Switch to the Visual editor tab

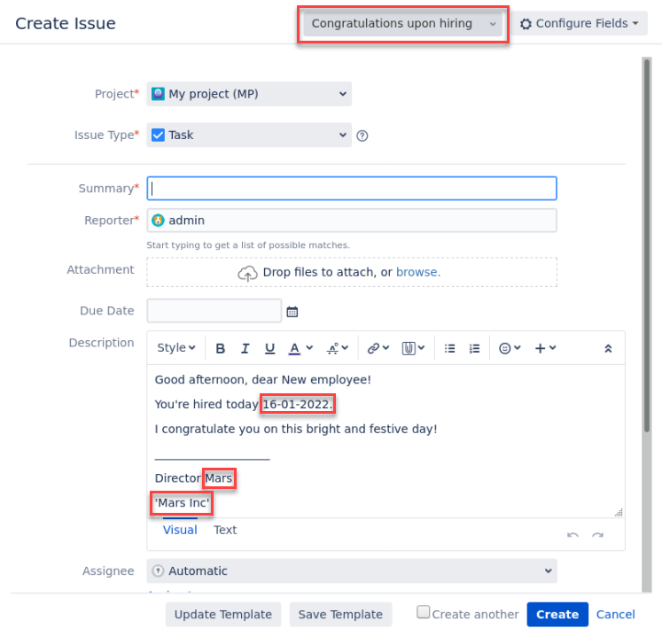click(180, 530)
